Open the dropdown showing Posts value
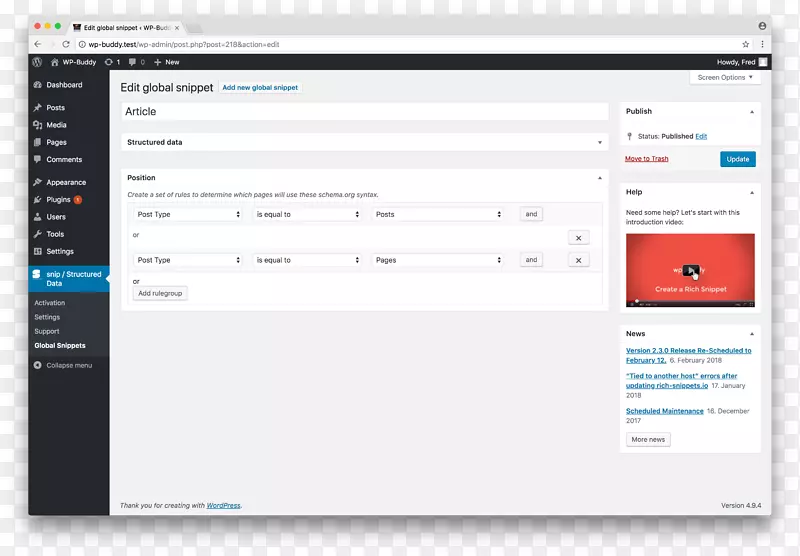 [x=439, y=214]
